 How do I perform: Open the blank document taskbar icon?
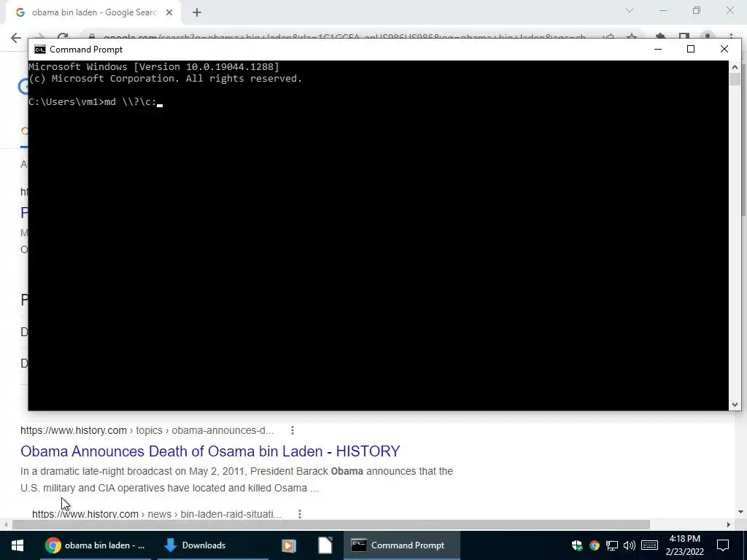pos(325,545)
